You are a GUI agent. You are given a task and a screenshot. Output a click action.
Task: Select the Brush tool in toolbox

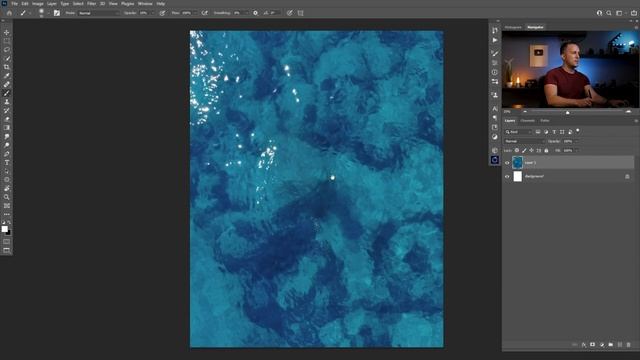[7, 93]
